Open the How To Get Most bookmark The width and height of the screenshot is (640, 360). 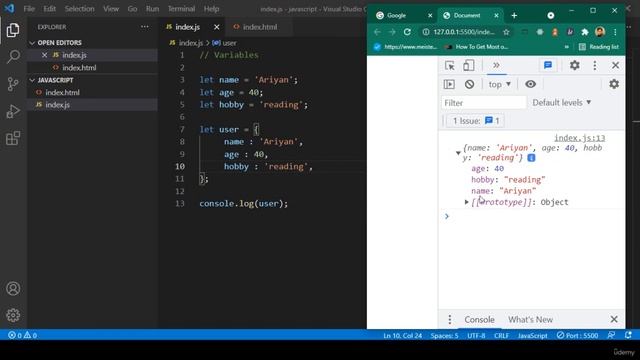coord(477,47)
